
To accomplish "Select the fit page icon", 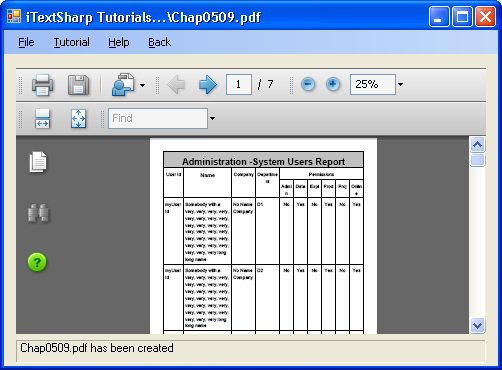I will pos(78,119).
